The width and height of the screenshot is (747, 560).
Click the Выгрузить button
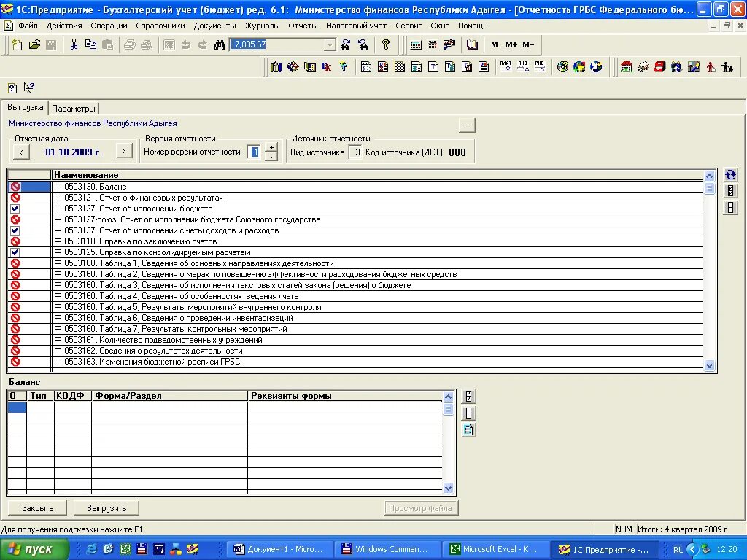107,508
